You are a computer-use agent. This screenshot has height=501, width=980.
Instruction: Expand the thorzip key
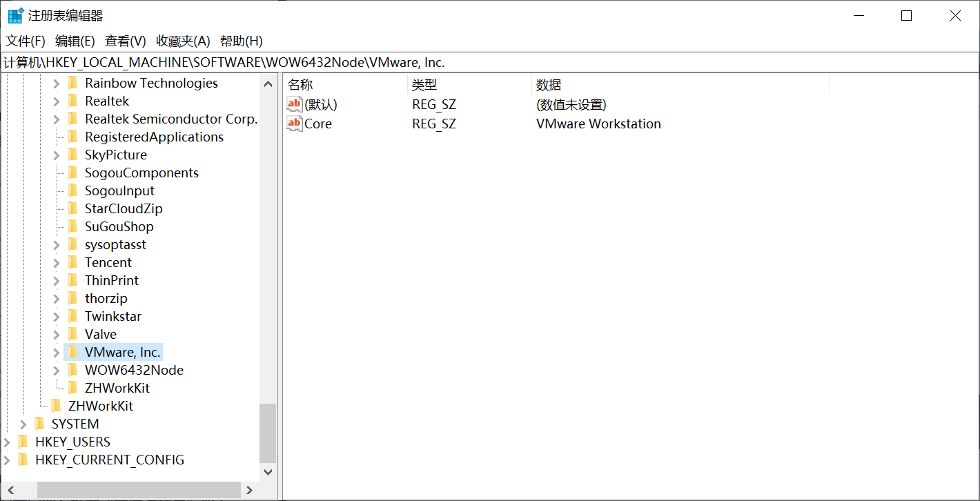coord(57,299)
